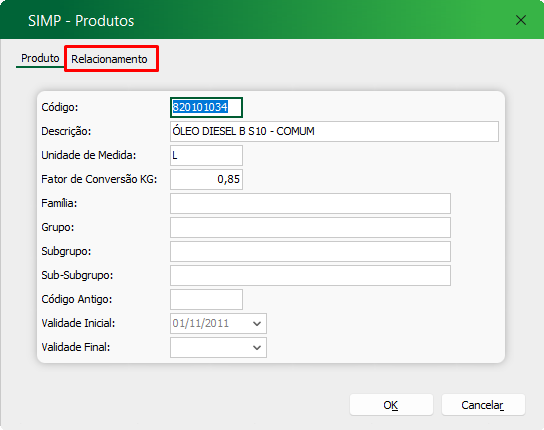The image size is (544, 430).
Task: Close the SIMP - Produtos dialog
Action: point(521,20)
